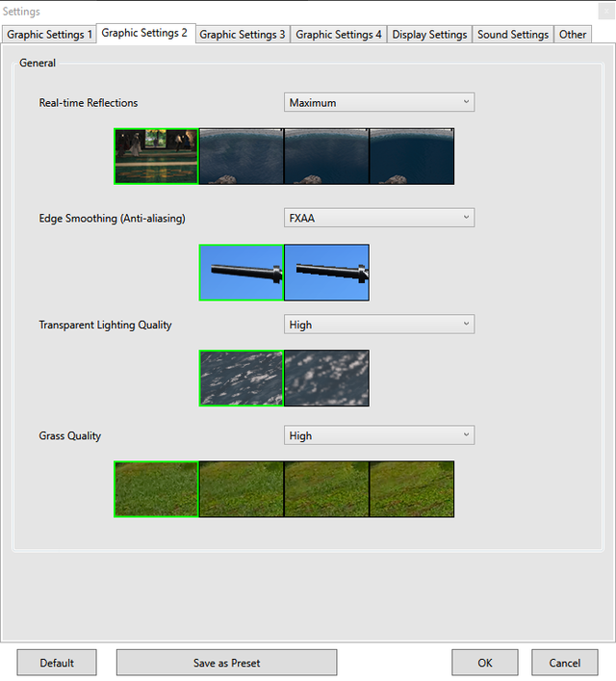Select the highlighted first Grass Quality thumbnail
This screenshot has height=681, width=616.
pyautogui.click(x=156, y=488)
